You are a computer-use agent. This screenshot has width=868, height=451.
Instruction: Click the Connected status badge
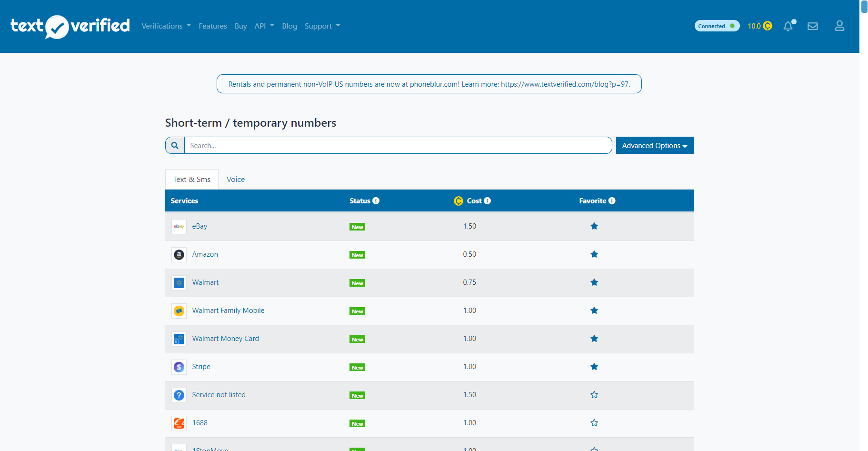pos(717,26)
